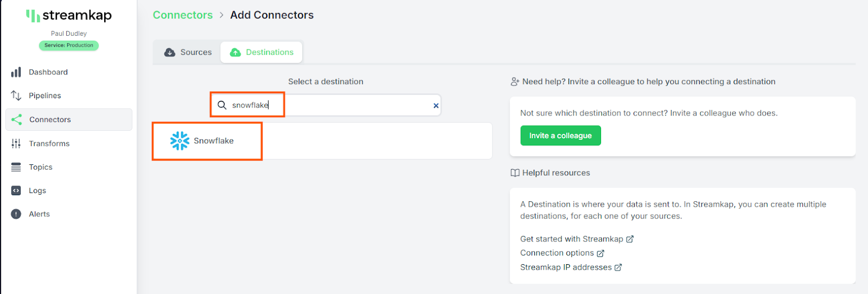Screen dimensions: 868x294
Task: Select Connectors in the sidebar
Action: coord(69,119)
